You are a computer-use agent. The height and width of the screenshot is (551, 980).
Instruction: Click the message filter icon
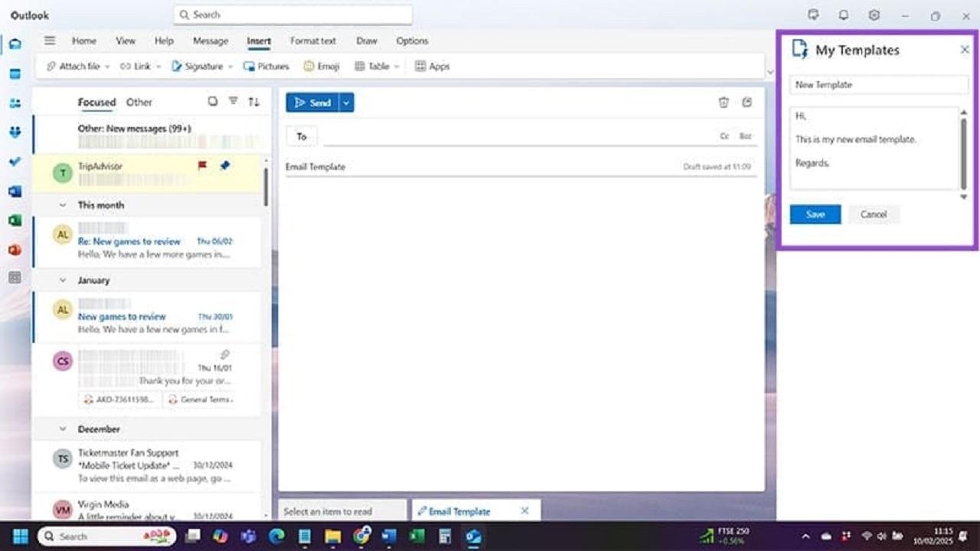[x=234, y=102]
